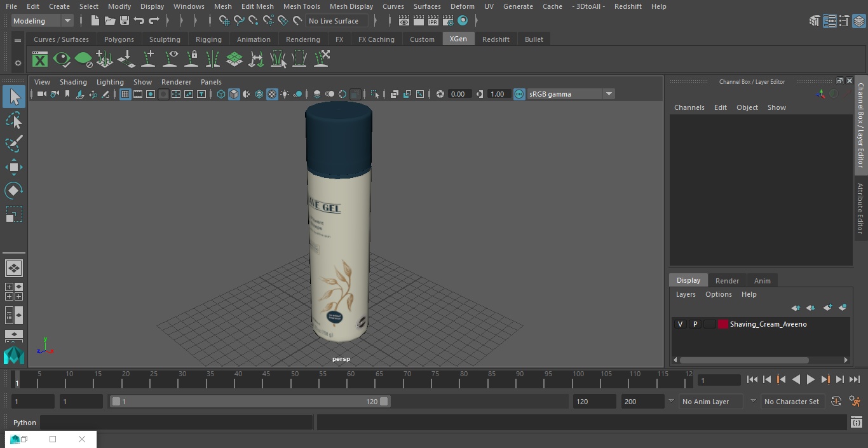Open render settings clapperboard gear icon
The height and width of the screenshot is (448, 868).
[x=448, y=21]
